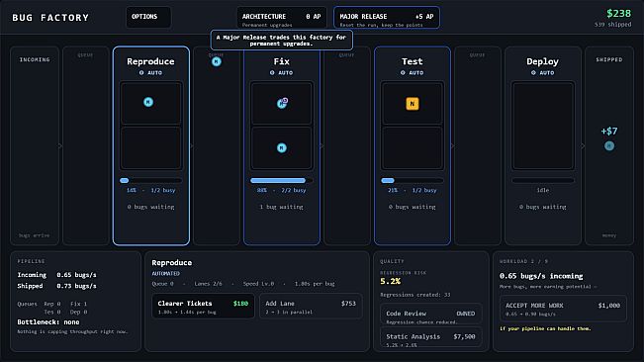644x362 pixels.
Task: Click the arrow right of the Fix station
Action: (x=322, y=145)
